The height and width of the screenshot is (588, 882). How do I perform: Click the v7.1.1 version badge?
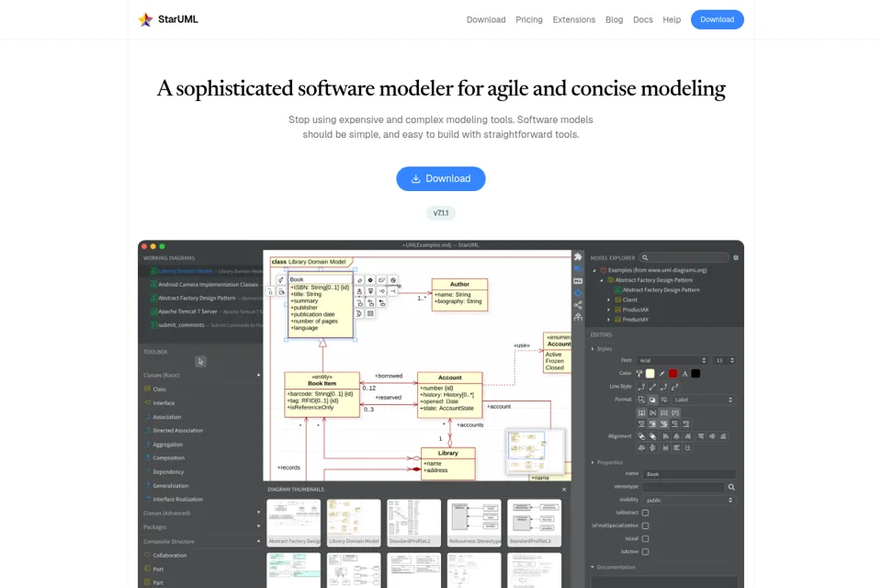(x=440, y=213)
